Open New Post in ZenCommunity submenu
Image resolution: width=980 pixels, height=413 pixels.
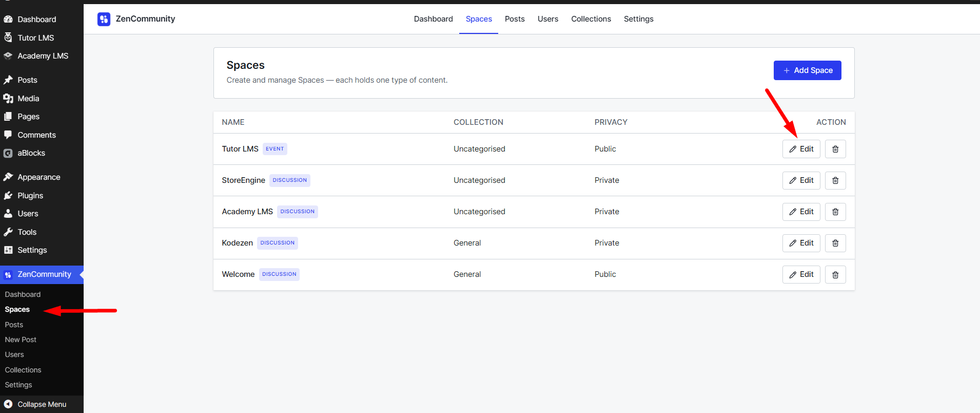[21, 340]
